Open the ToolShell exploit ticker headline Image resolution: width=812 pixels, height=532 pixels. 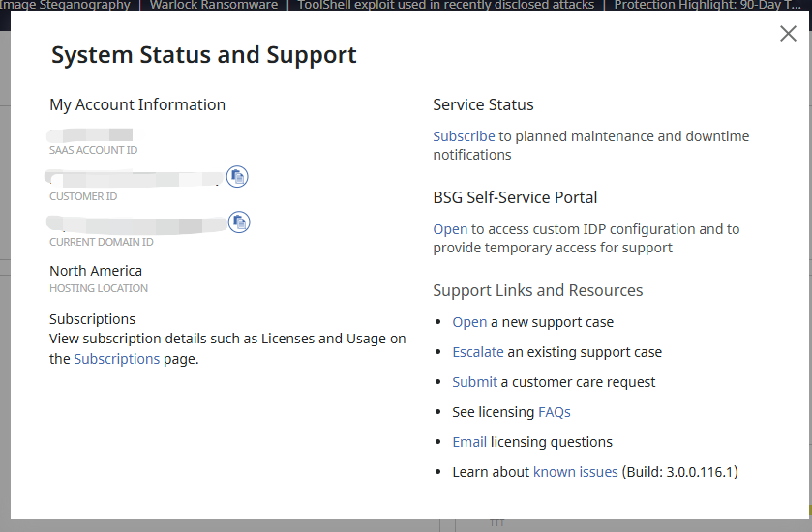(446, 5)
